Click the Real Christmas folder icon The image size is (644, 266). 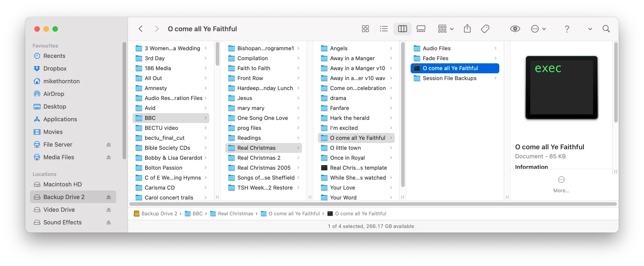tap(232, 148)
